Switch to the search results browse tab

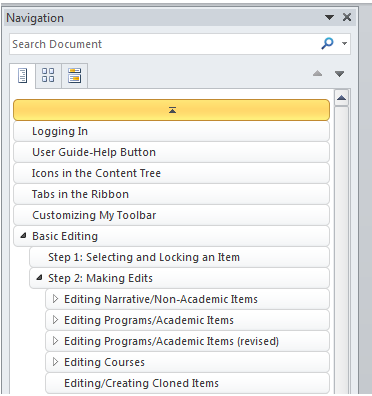(x=75, y=75)
